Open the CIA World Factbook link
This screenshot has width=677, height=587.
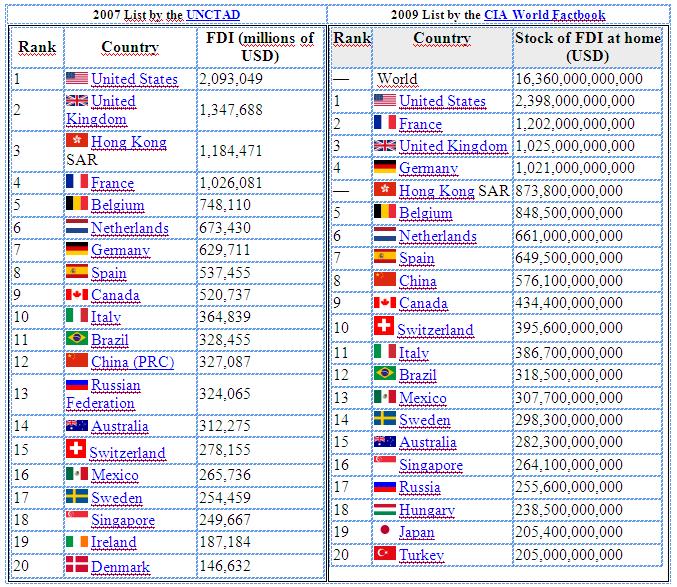click(x=544, y=15)
